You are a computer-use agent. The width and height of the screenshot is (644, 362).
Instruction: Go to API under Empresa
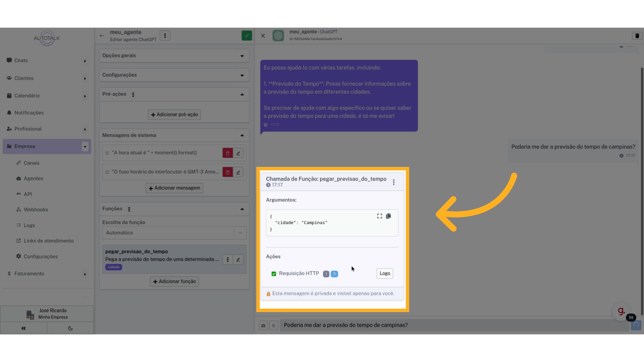point(28,194)
